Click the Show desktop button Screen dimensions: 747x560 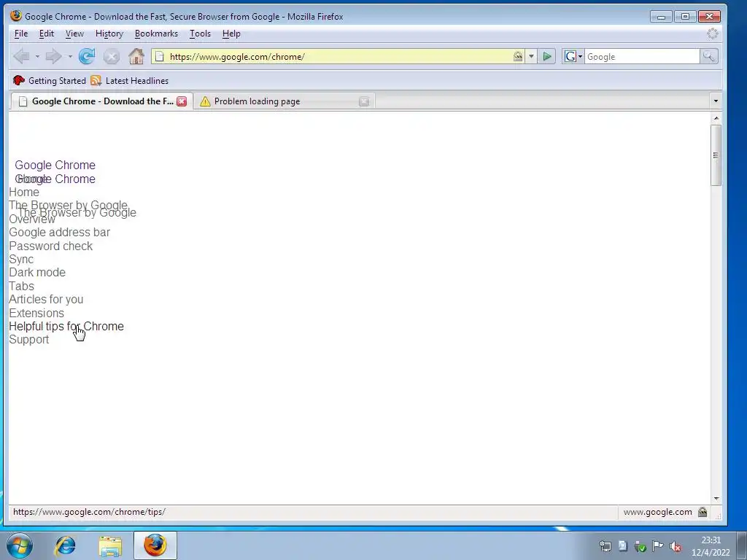(x=742, y=545)
